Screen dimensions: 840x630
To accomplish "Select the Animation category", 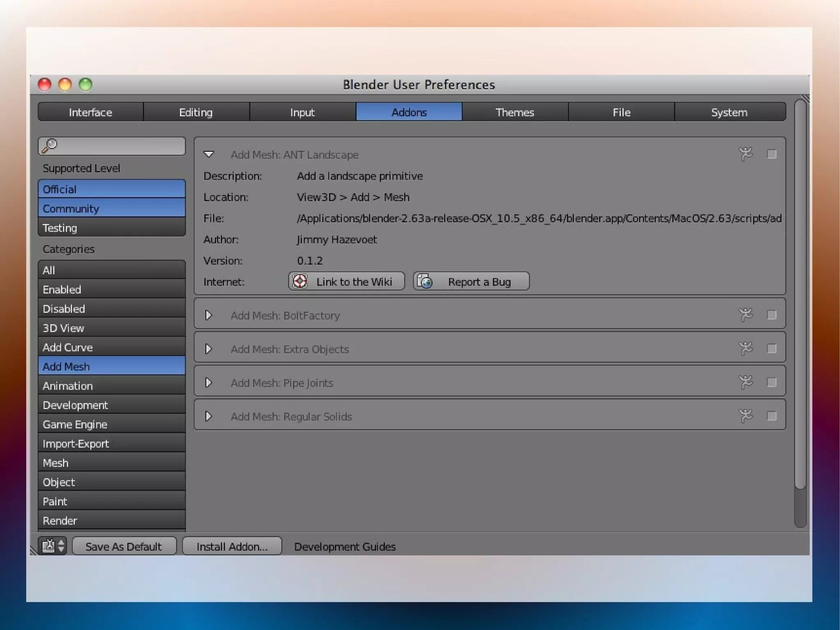I will point(112,385).
